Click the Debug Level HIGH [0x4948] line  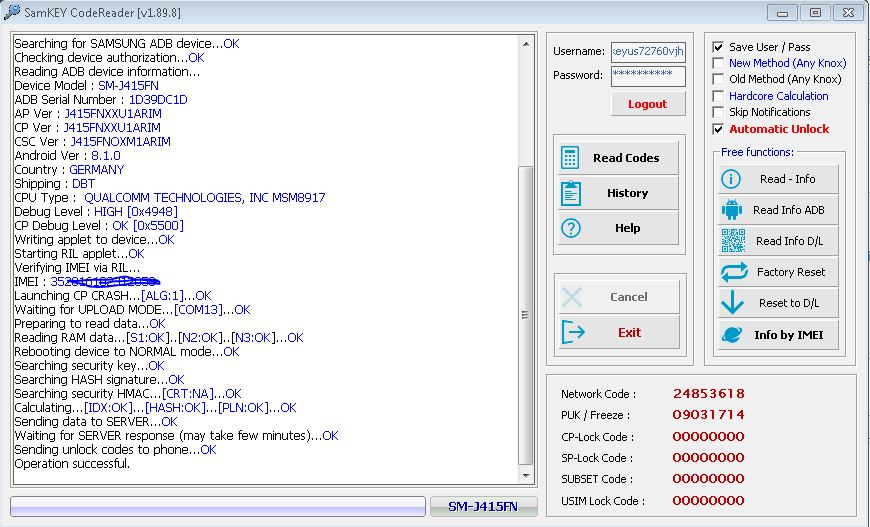[96, 212]
